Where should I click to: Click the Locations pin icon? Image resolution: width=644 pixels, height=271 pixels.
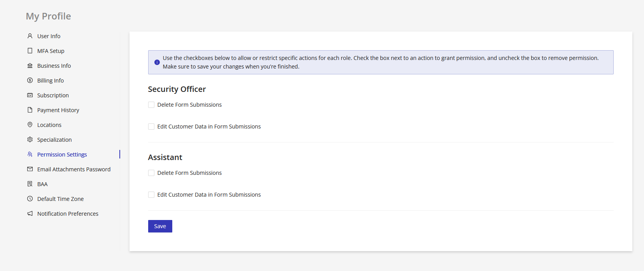tap(30, 125)
